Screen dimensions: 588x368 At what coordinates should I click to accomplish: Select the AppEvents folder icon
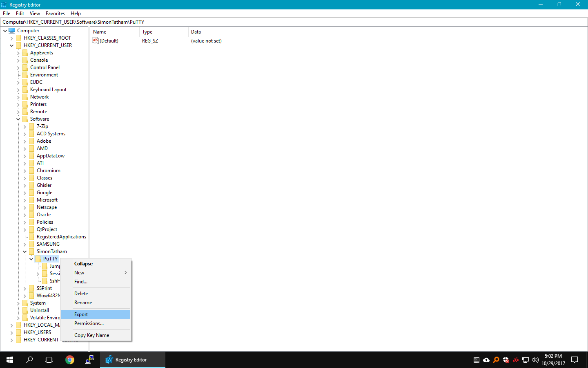25,53
